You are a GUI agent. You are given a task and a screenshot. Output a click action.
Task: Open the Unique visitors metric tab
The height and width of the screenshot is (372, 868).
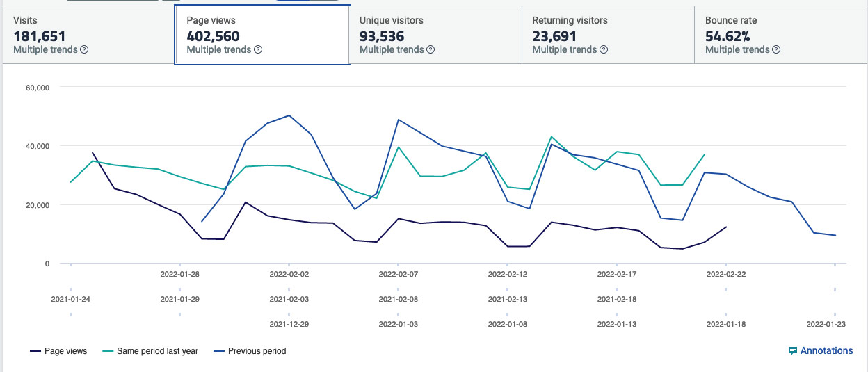(435, 35)
